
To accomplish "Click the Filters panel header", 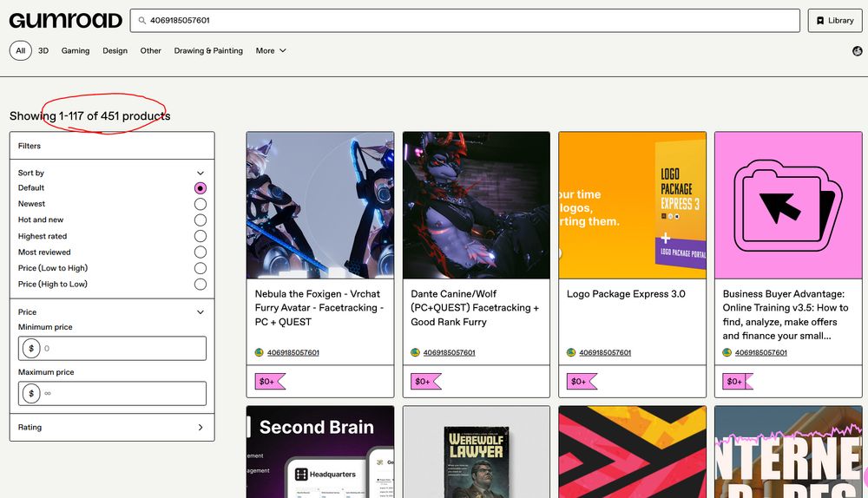I will coord(112,146).
